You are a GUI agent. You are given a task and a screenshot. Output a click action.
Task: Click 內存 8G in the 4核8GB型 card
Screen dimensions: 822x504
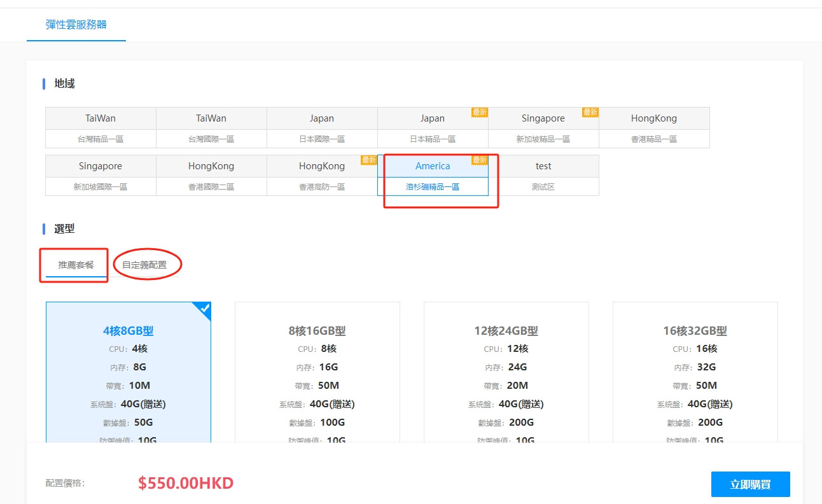tap(129, 367)
